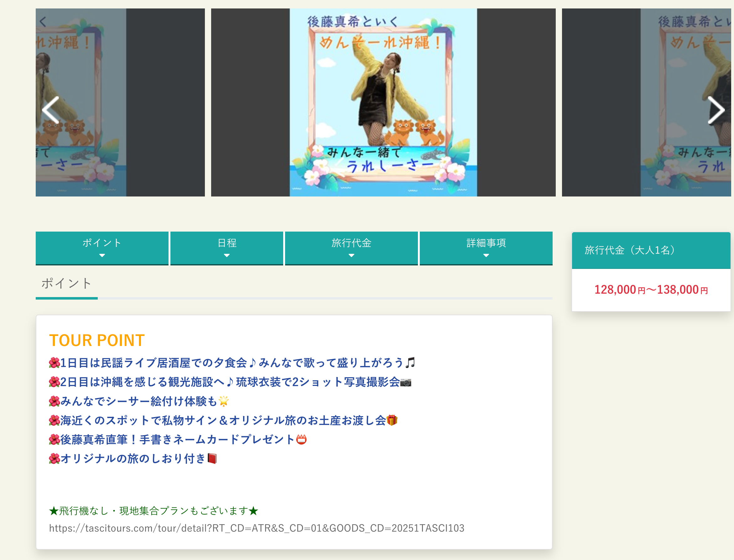Click the hibiscus emoji before 海近く
This screenshot has width=734, height=560.
tap(54, 421)
